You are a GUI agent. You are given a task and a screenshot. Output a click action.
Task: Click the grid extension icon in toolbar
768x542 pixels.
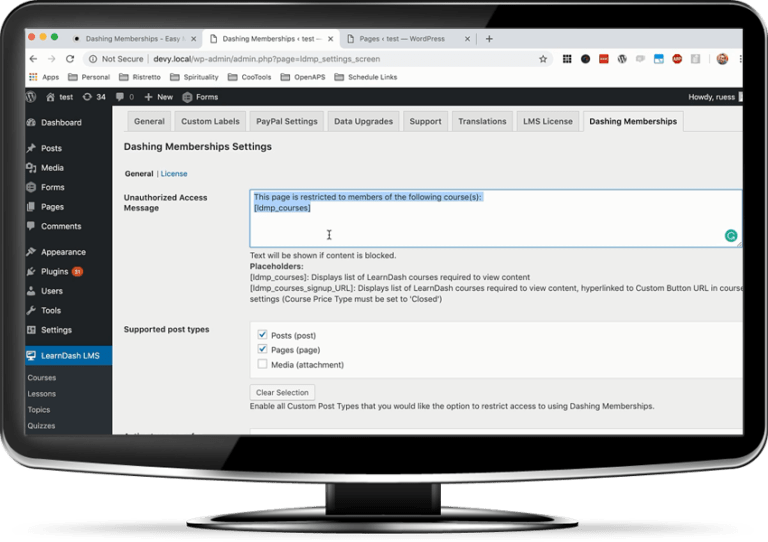[x=567, y=59]
